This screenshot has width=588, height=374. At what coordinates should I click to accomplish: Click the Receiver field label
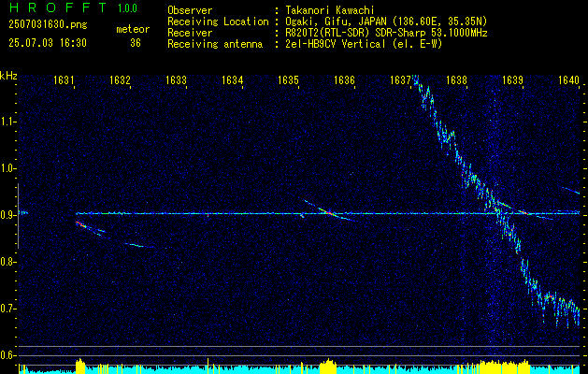[190, 33]
